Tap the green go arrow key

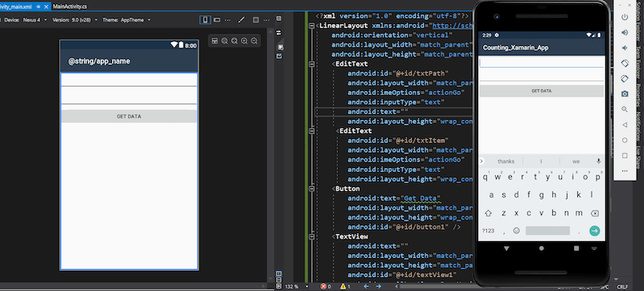click(594, 231)
